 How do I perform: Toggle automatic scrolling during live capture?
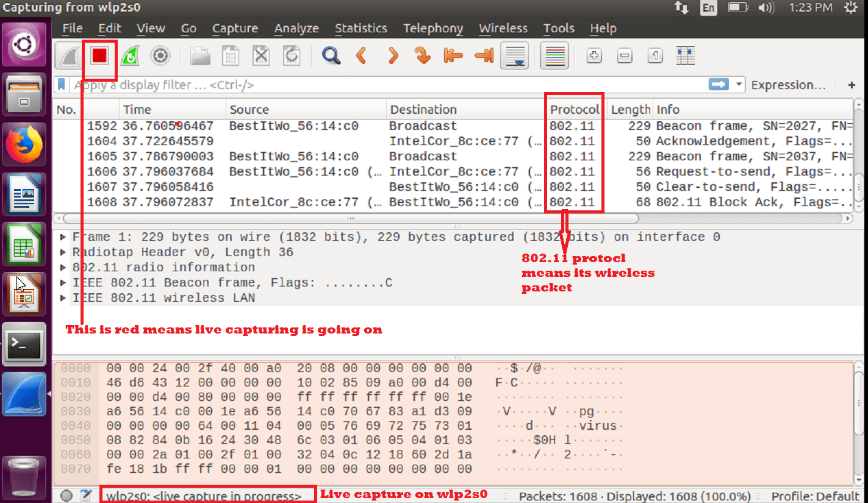tap(514, 55)
